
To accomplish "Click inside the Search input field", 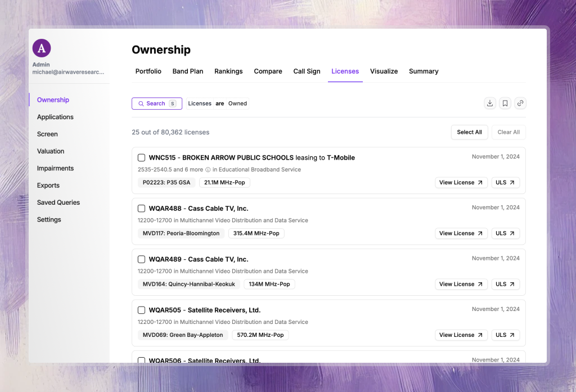I will click(x=156, y=103).
